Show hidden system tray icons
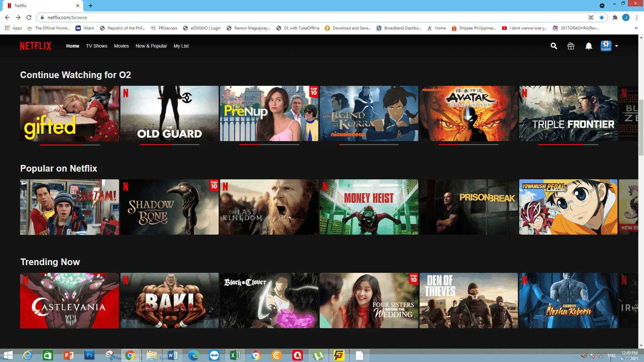644x362 pixels. tap(576, 356)
